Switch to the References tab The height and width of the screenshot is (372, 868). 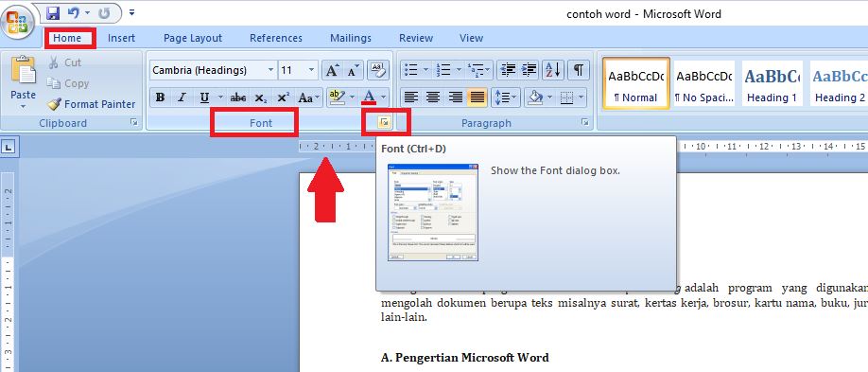276,38
